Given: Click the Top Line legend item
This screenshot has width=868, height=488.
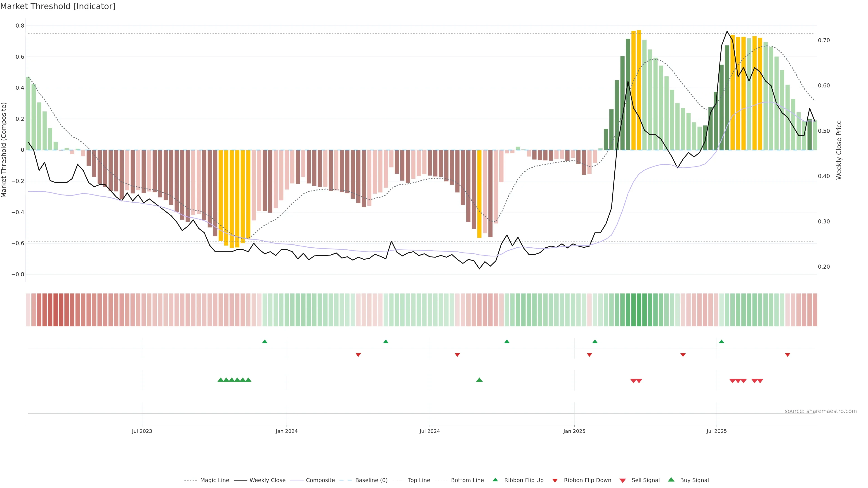Looking at the screenshot, I should pos(419,480).
